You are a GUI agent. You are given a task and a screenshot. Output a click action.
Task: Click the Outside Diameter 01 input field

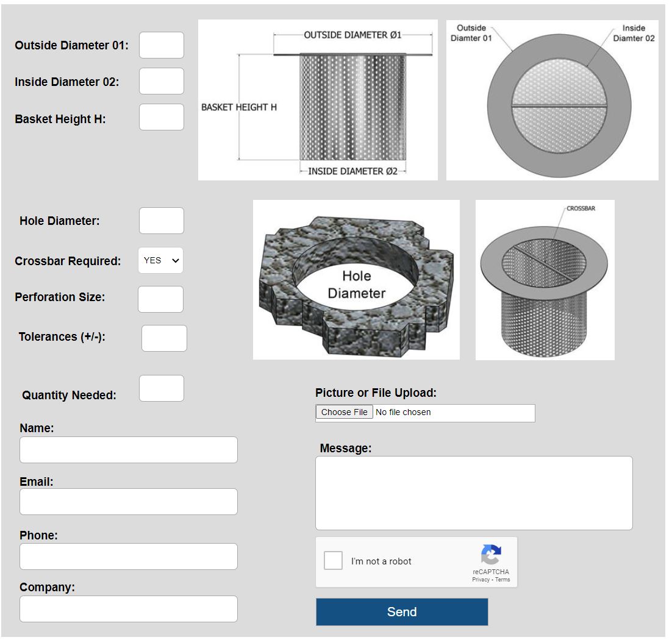click(x=162, y=45)
